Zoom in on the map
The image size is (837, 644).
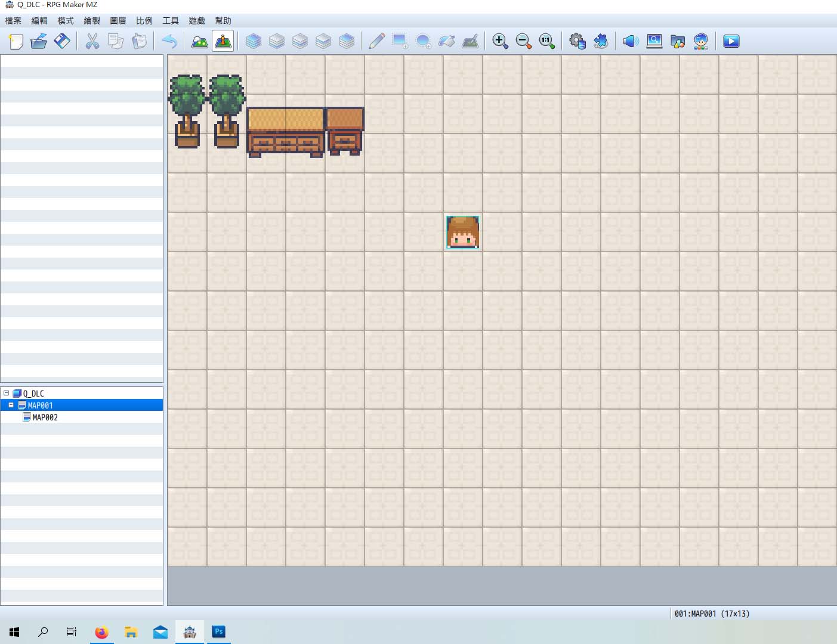tap(500, 41)
